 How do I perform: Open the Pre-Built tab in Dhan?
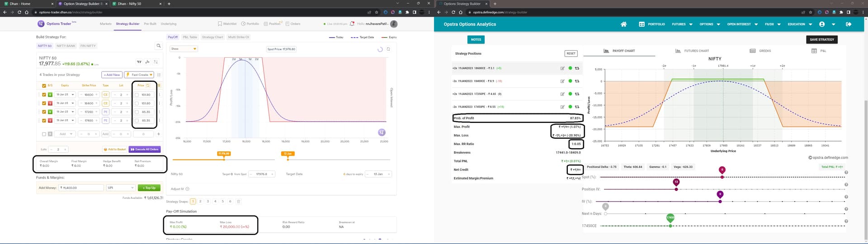(x=150, y=23)
